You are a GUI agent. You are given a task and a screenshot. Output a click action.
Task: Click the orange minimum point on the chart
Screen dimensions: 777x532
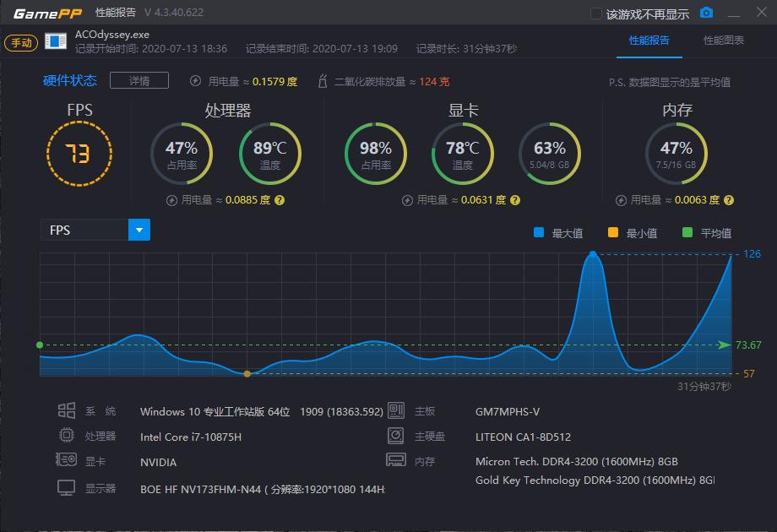click(x=248, y=372)
